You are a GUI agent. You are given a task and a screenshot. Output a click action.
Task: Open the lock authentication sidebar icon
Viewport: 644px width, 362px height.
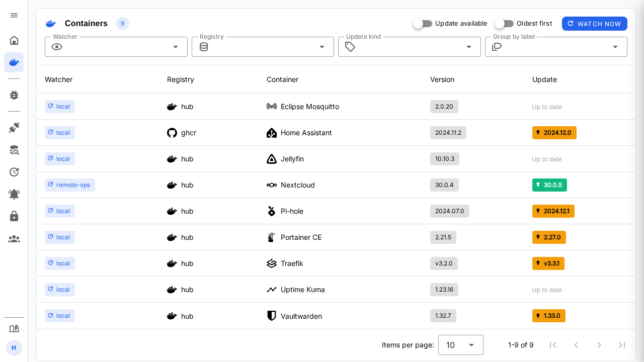click(x=14, y=216)
